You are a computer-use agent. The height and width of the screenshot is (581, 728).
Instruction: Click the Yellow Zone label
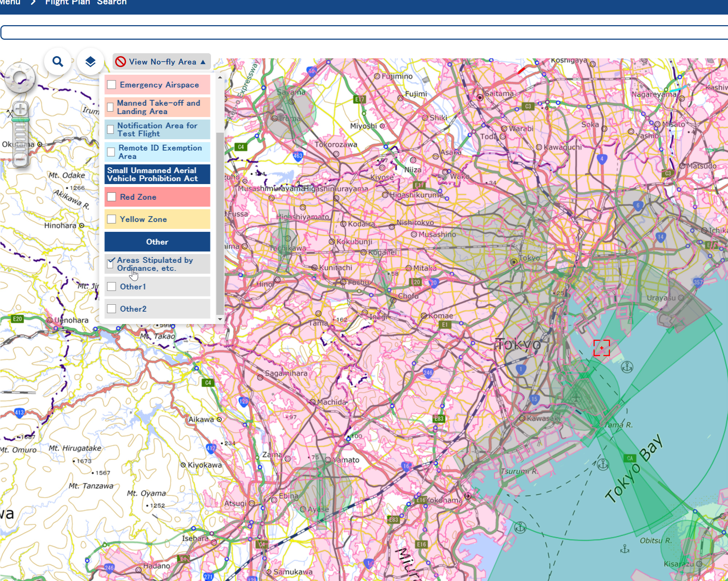[143, 219]
